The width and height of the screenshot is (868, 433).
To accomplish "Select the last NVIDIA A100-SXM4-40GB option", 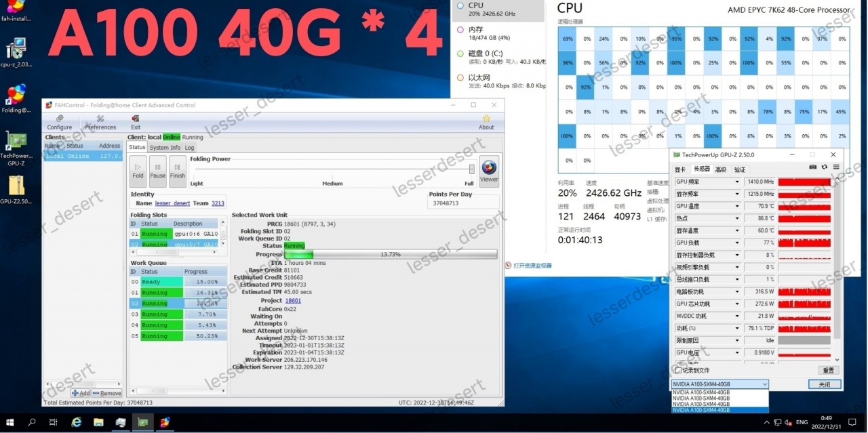I will tap(720, 410).
